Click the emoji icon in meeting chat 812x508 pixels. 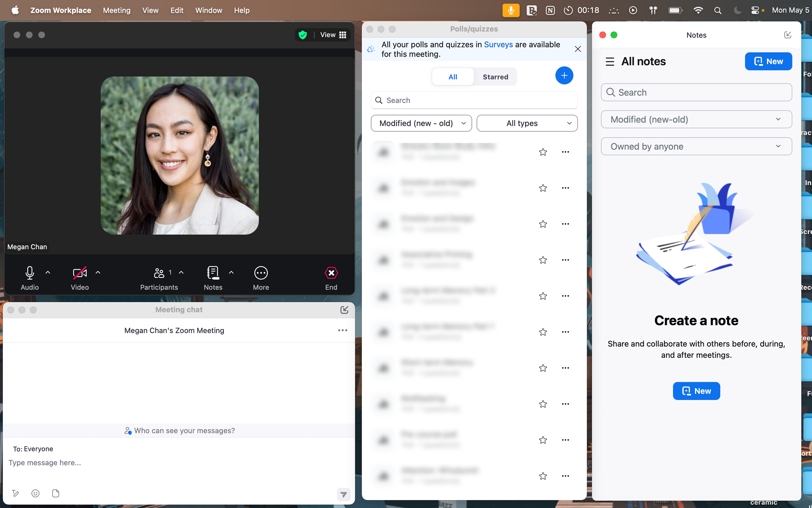pyautogui.click(x=35, y=493)
